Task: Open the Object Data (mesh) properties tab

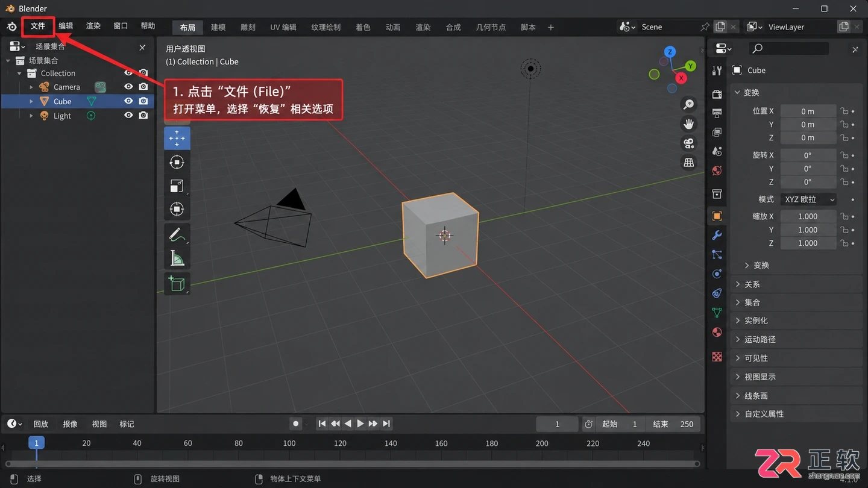Action: pos(717,312)
